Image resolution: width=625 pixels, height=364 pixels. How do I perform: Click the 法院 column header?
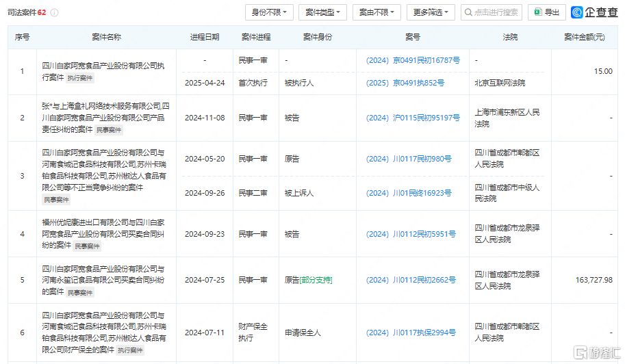click(510, 37)
